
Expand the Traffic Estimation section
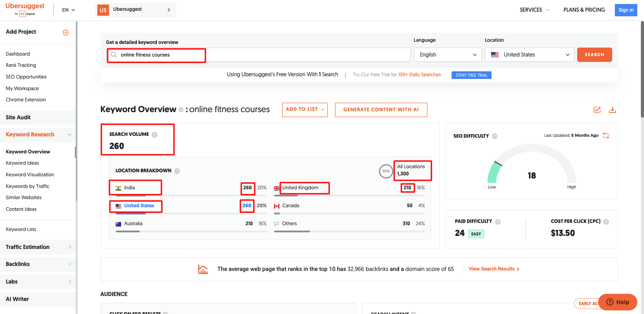coord(70,247)
